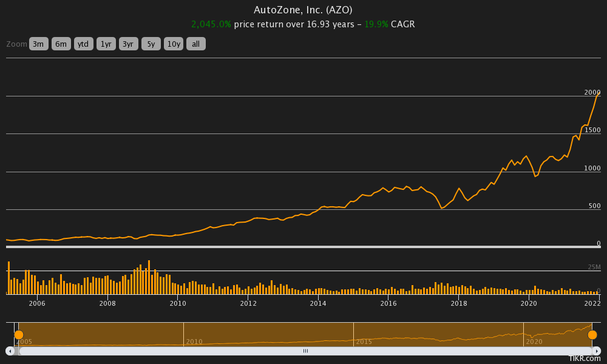Choose the 1yr zoom range
Screen dimensions: 607x364
106,44
